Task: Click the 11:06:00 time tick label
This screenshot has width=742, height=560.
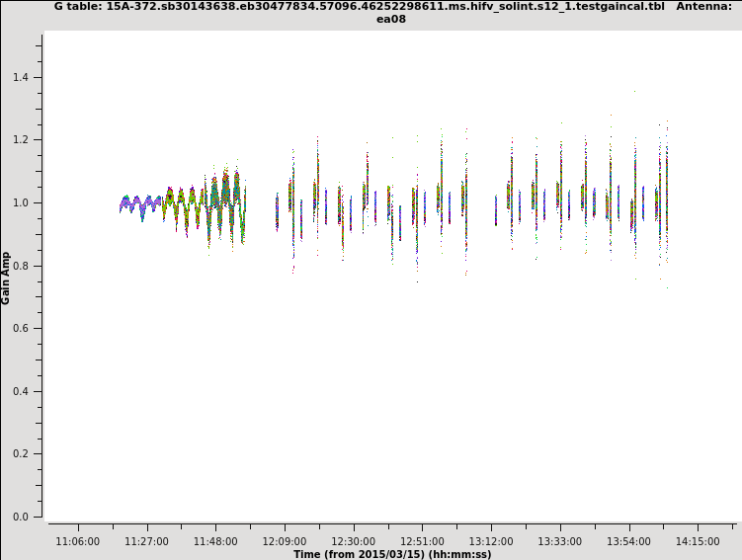Action: coord(77,541)
